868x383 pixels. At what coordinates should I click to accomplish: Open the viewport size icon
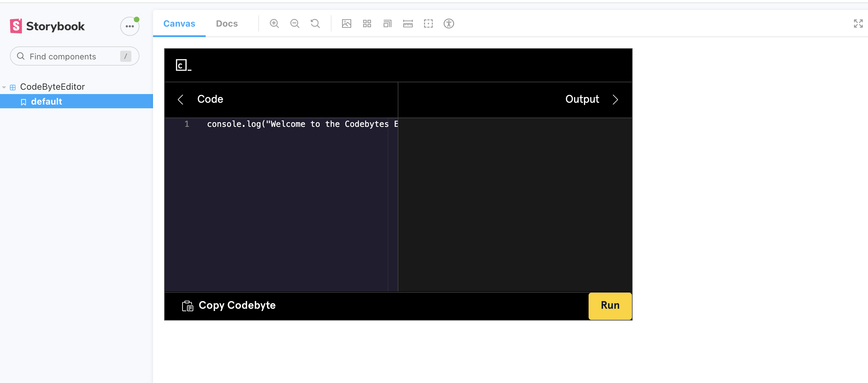pyautogui.click(x=388, y=24)
